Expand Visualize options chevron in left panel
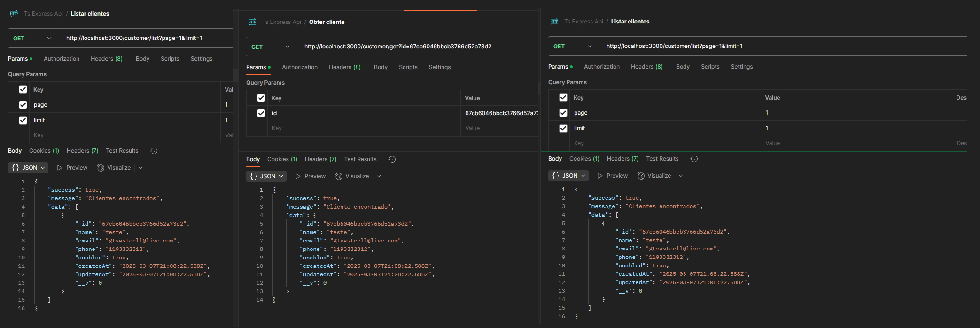The height and width of the screenshot is (328, 980). [140, 168]
